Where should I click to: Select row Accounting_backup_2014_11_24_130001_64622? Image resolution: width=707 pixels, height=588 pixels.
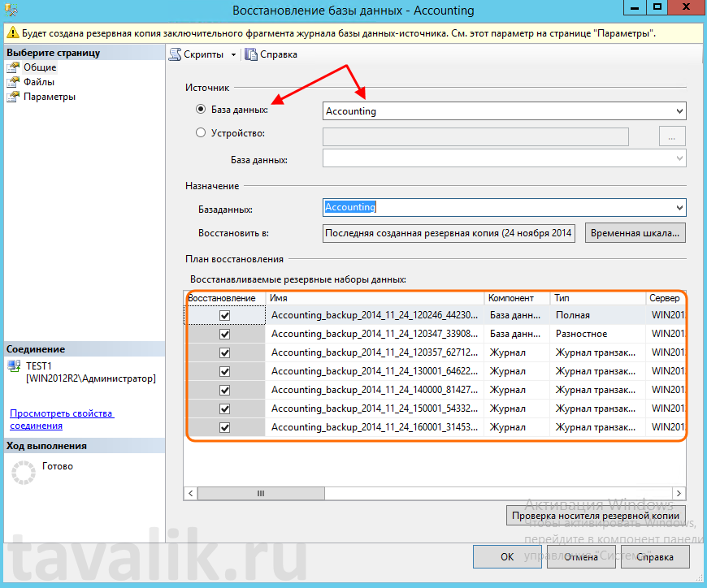pos(436,371)
